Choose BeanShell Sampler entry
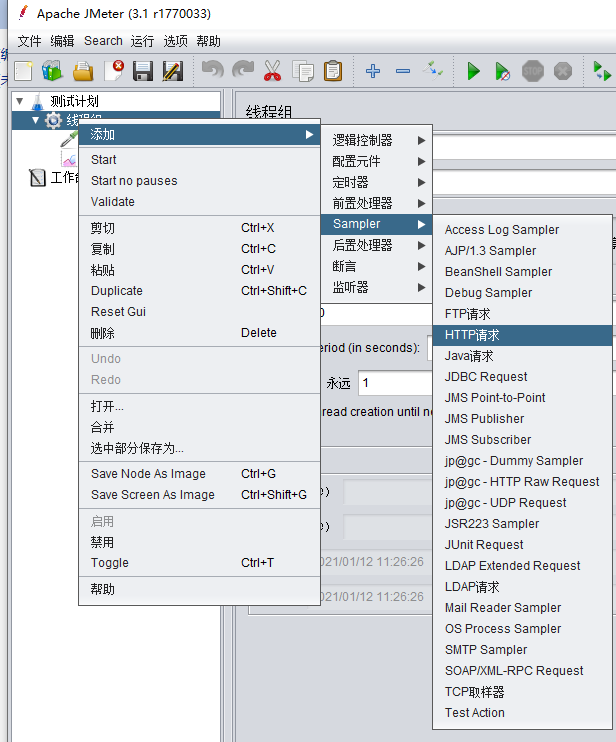 tap(522, 272)
